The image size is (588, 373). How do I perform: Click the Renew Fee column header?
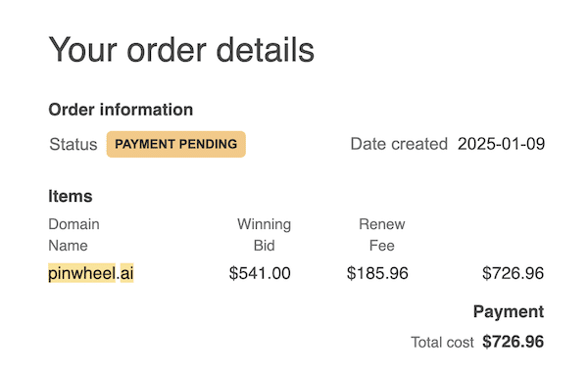point(382,235)
